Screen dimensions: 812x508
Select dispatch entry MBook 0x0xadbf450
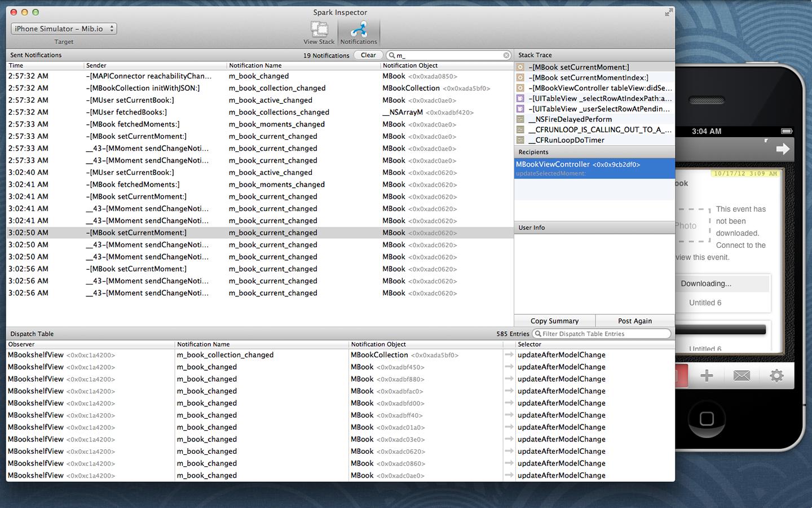[340, 367]
